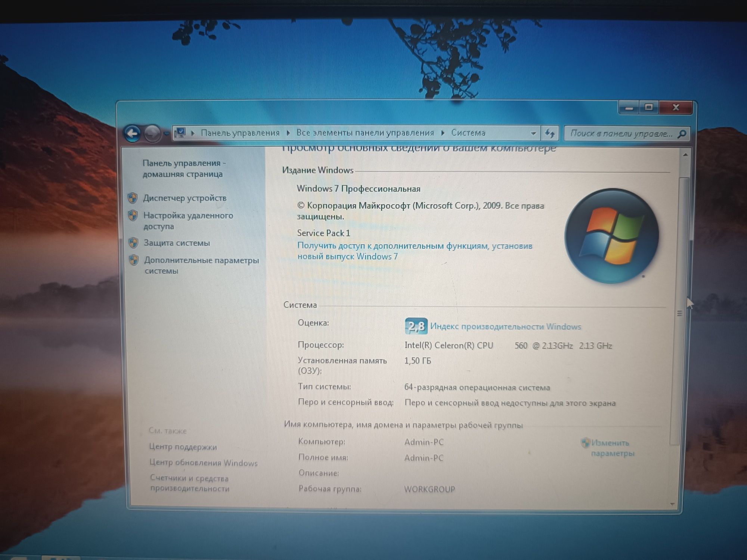747x560 pixels.
Task: Open 'Диспетчер устройств' link
Action: tap(185, 198)
